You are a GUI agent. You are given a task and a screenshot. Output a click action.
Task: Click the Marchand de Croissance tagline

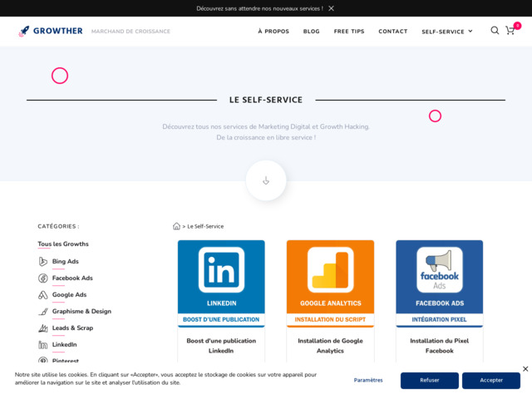(131, 32)
